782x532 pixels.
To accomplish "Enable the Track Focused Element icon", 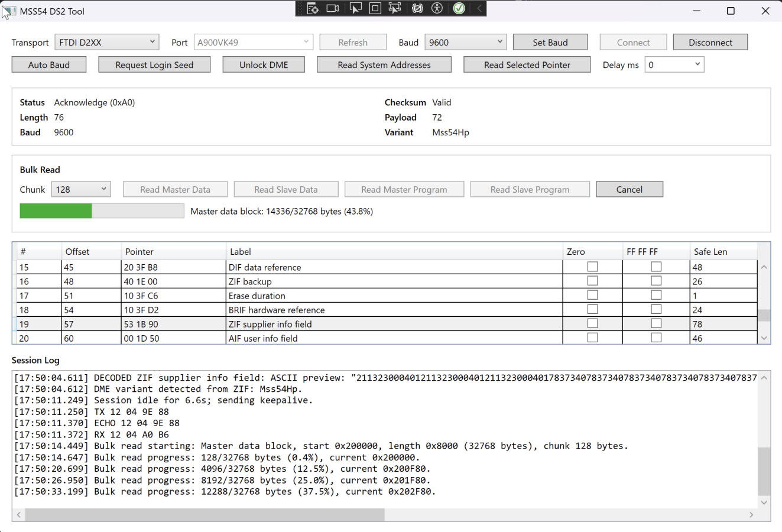I will [x=395, y=8].
